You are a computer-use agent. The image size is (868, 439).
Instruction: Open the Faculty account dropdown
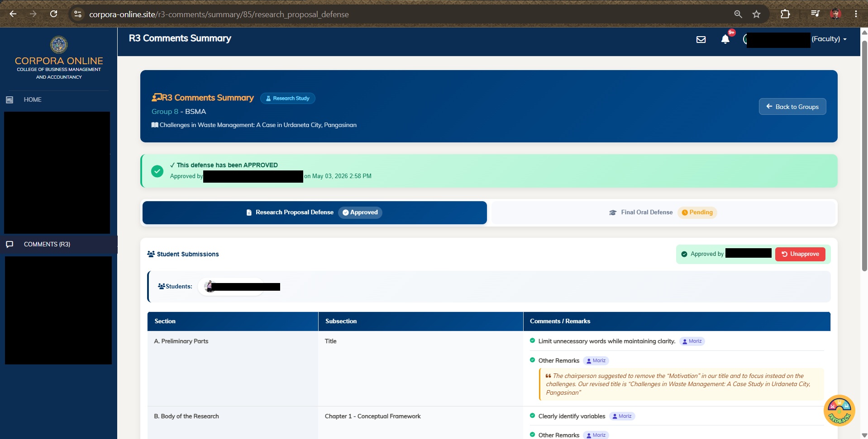[829, 39]
